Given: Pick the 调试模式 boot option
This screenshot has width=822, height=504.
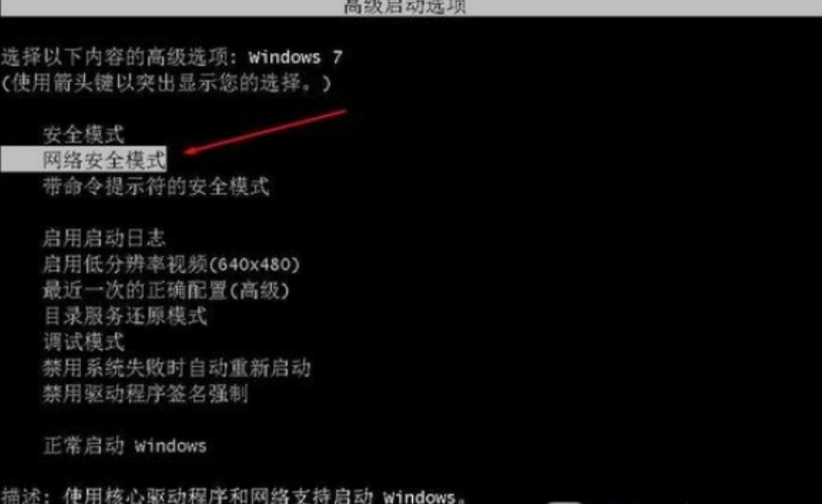Looking at the screenshot, I should (x=84, y=342).
